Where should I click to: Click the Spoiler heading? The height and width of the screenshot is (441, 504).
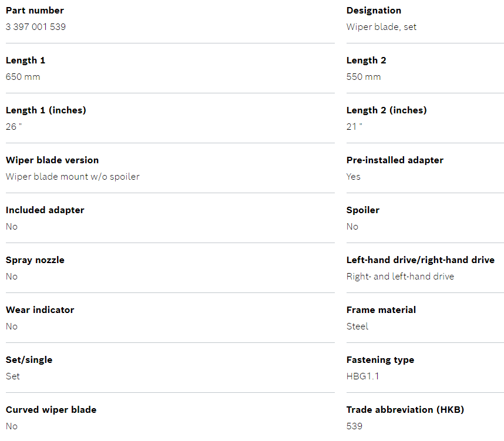pos(363,210)
